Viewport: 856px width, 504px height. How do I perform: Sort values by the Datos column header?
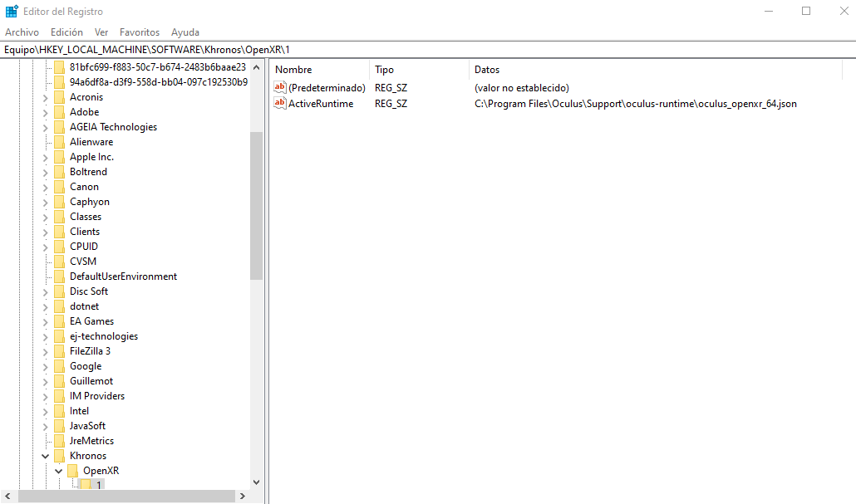click(655, 69)
